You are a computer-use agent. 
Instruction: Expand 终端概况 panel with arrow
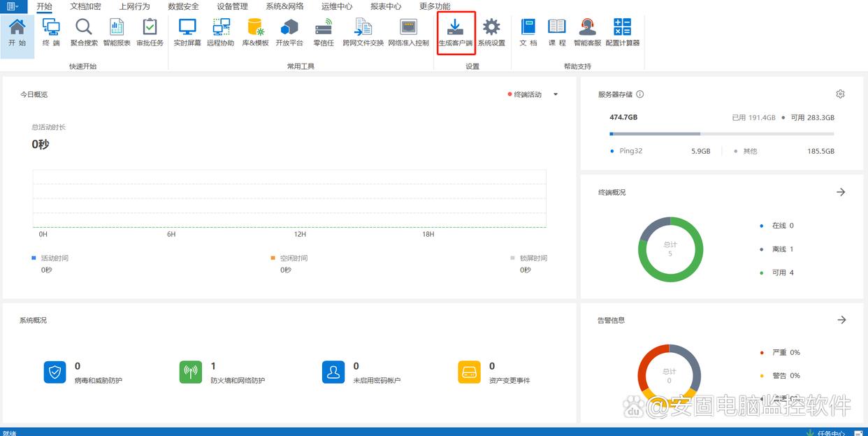pyautogui.click(x=841, y=192)
